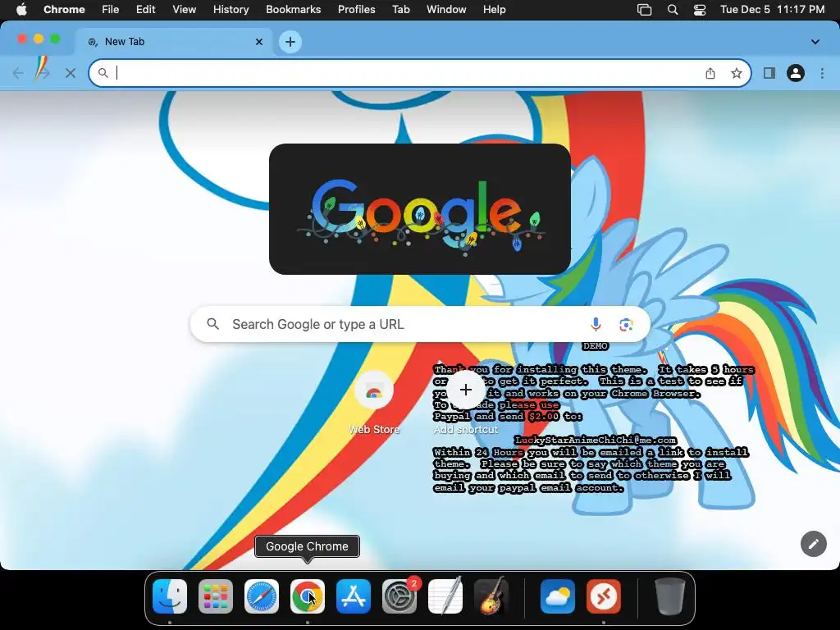The width and height of the screenshot is (840, 630).
Task: Click the new tab plus button
Action: tap(290, 42)
